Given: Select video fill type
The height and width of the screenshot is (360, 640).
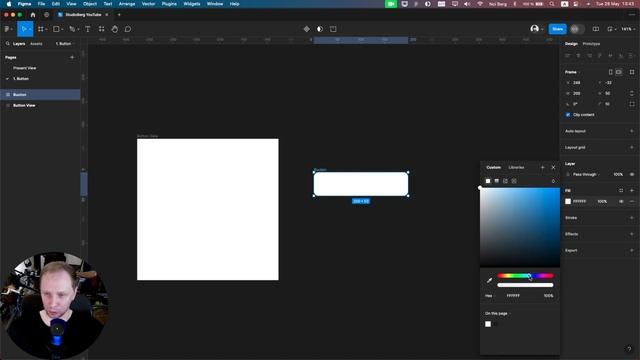Looking at the screenshot, I should point(514,181).
